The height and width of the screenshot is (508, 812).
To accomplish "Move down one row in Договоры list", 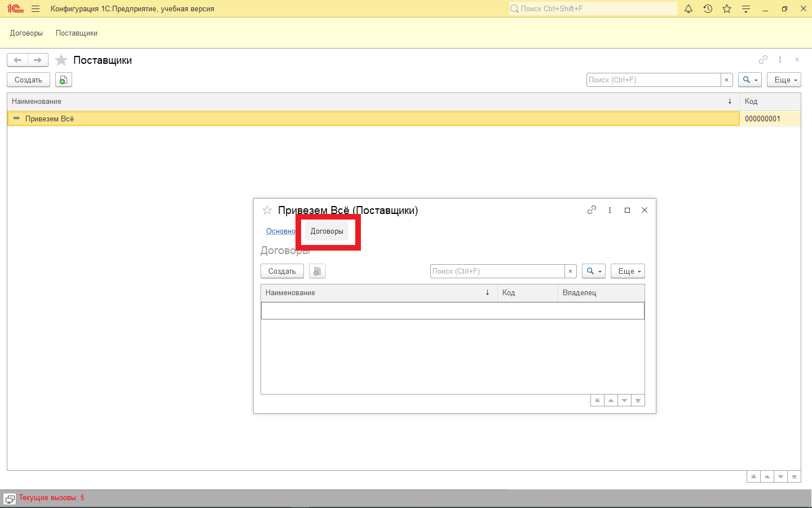I will coord(624,401).
